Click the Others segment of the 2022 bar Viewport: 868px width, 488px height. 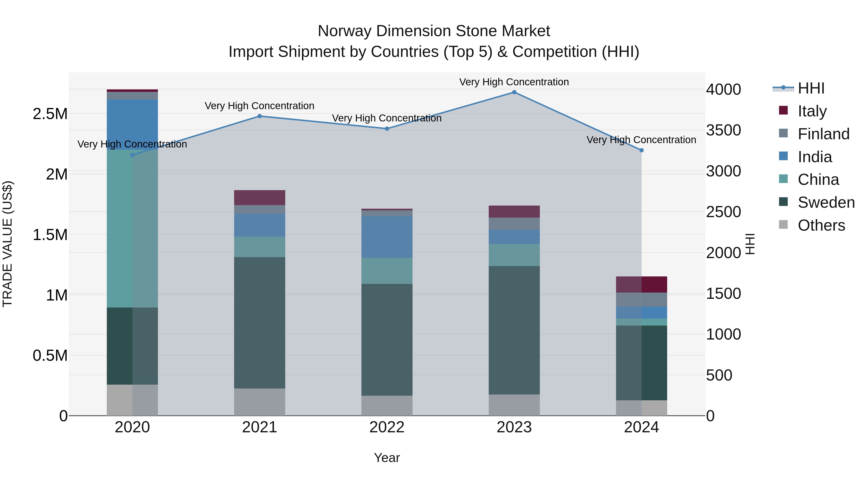click(x=387, y=406)
